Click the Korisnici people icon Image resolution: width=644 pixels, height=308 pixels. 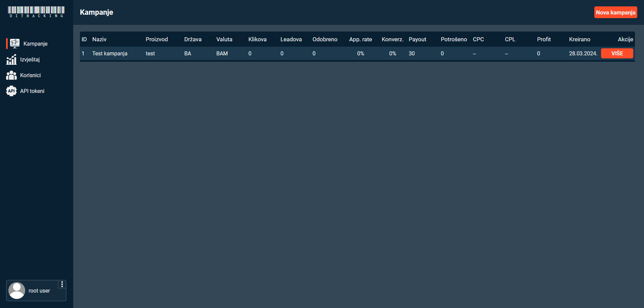click(11, 75)
